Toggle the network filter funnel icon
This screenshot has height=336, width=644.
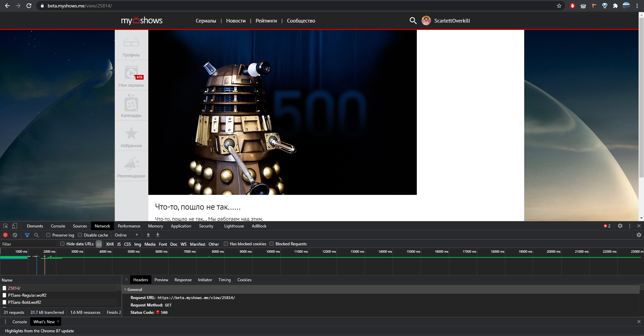[27, 235]
